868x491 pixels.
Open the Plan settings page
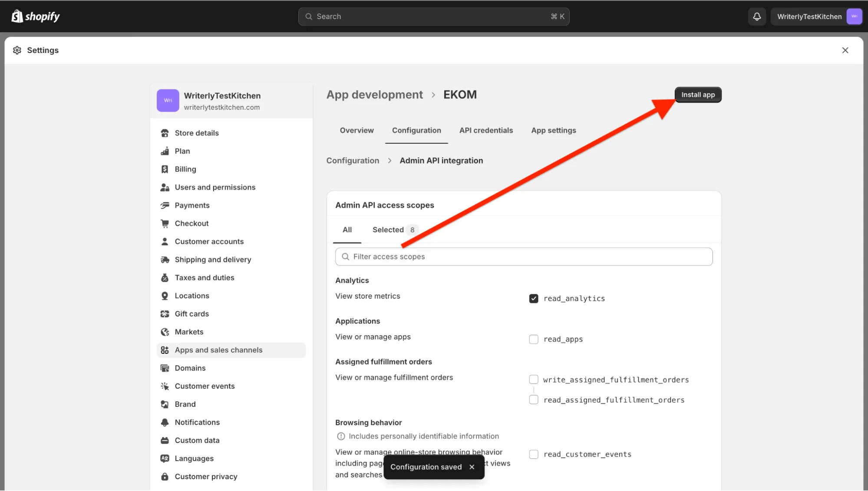click(x=231, y=151)
